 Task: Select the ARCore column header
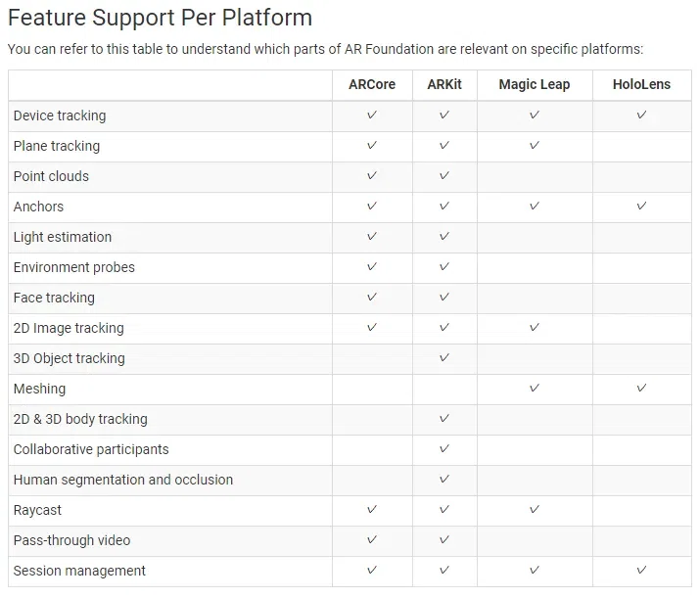(x=372, y=84)
